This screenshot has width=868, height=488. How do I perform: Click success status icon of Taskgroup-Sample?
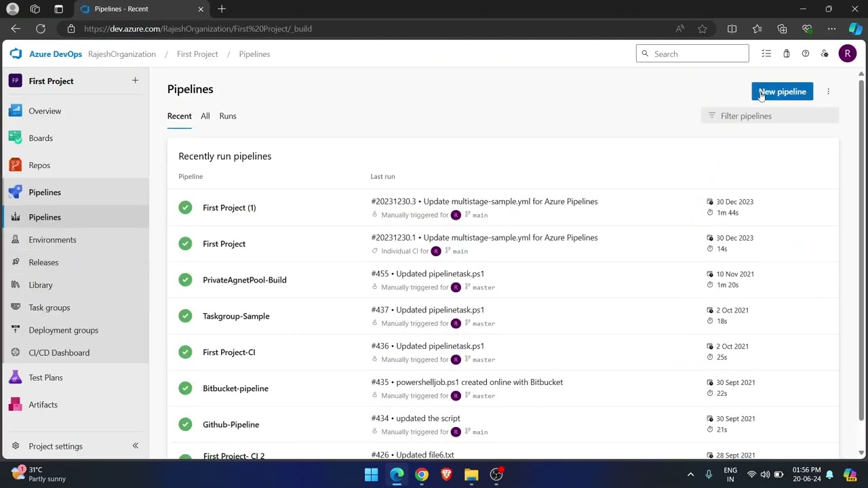click(x=185, y=316)
